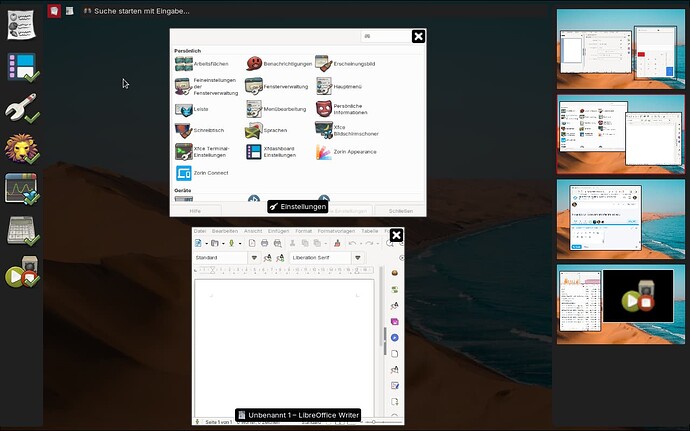Open the Format menu in Writer
Image resolution: width=690 pixels, height=431 pixels.
(x=303, y=231)
